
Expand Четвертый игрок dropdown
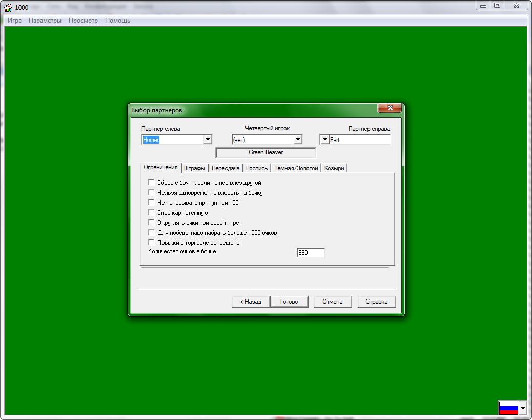click(x=298, y=139)
